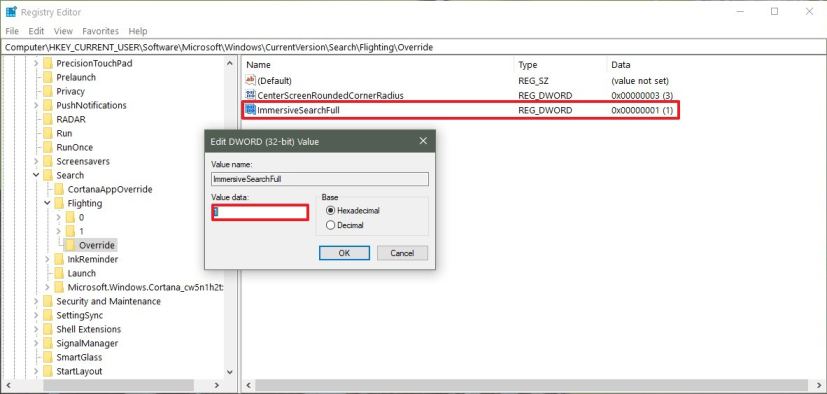This screenshot has height=394, width=827.
Task: Expand the Screensavers key
Action: click(36, 161)
